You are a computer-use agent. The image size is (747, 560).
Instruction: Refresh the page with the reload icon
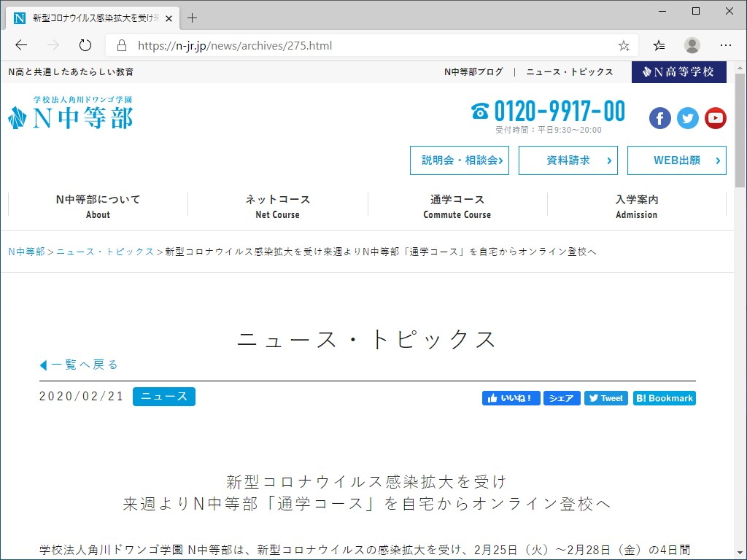(85, 44)
